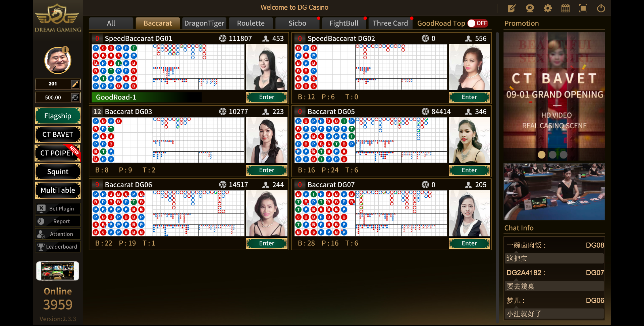Open the calendar icon in top bar
This screenshot has height=326, width=644.
tap(566, 8)
